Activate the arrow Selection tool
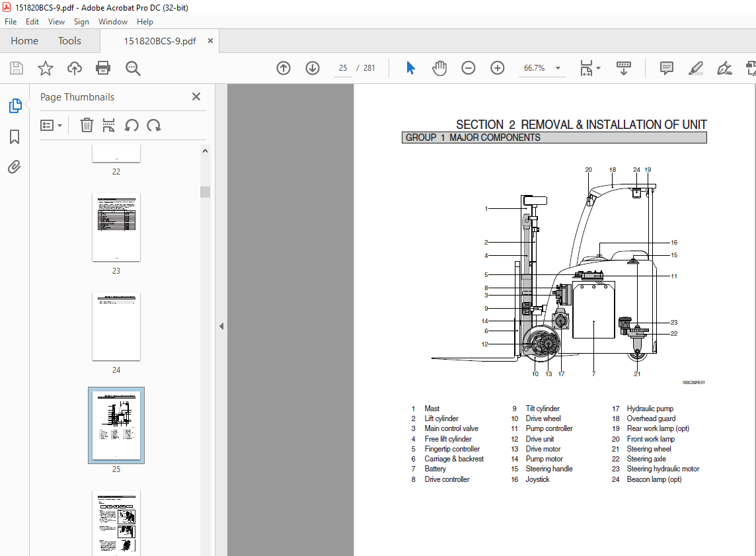This screenshot has height=556, width=756. [410, 68]
